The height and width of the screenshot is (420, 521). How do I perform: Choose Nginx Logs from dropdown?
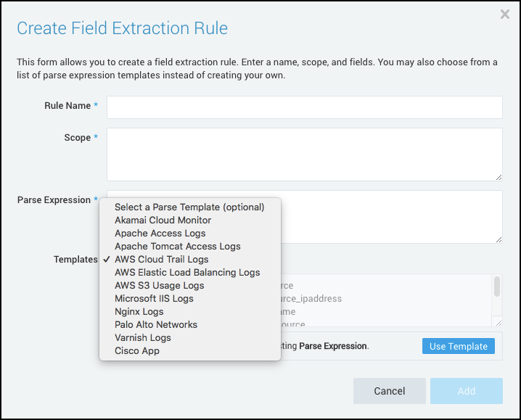(139, 312)
